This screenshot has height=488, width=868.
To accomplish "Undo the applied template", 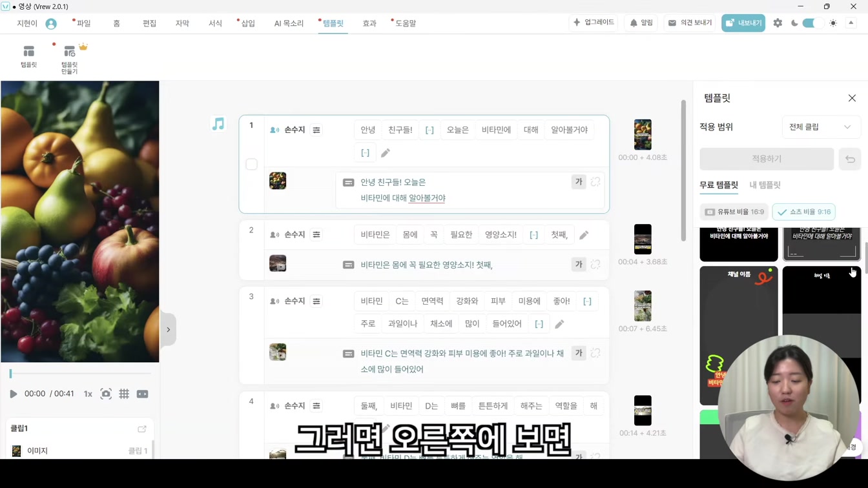I will pyautogui.click(x=850, y=159).
